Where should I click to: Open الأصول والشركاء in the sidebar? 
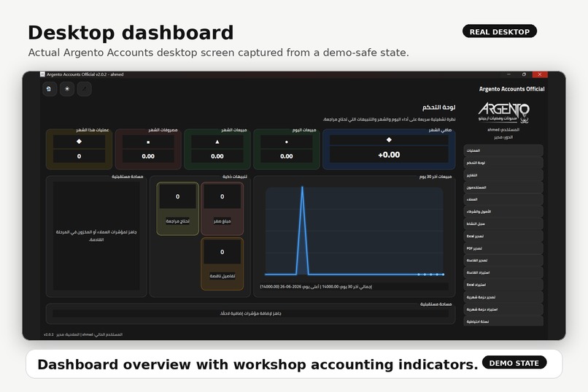503,212
